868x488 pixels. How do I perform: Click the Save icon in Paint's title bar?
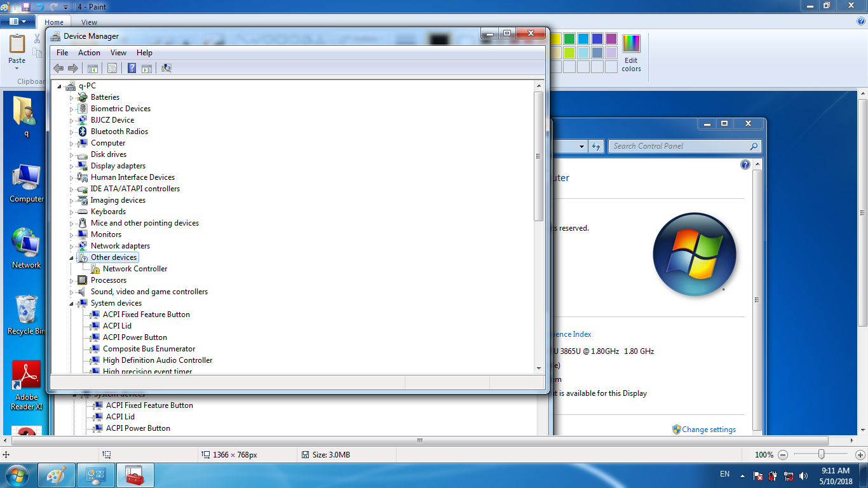[x=26, y=6]
